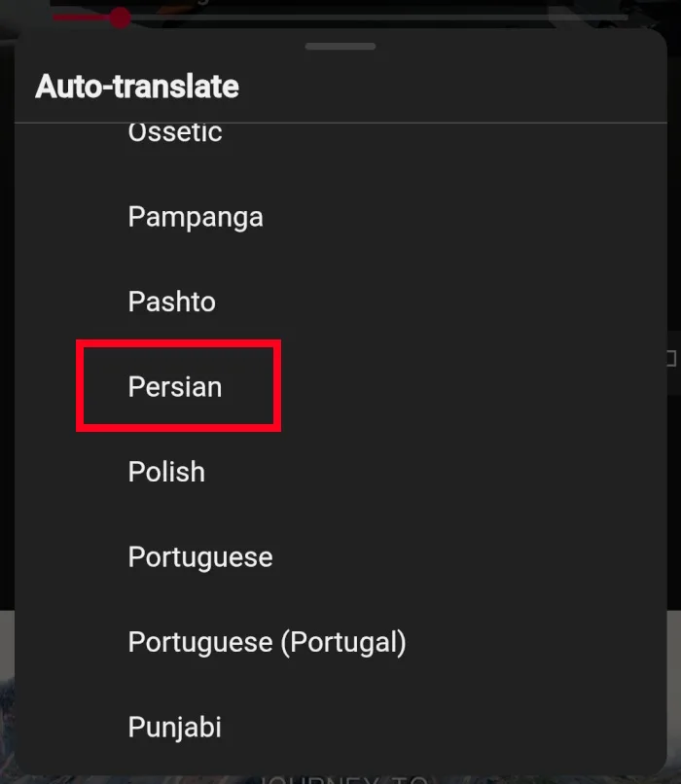Choose Portuguese for auto-translated captions
This screenshot has height=784, width=681.
pos(199,556)
